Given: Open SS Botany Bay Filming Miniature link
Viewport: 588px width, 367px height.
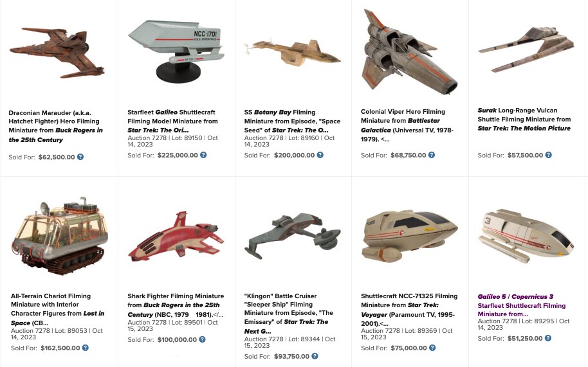Looking at the screenshot, I should [x=292, y=121].
